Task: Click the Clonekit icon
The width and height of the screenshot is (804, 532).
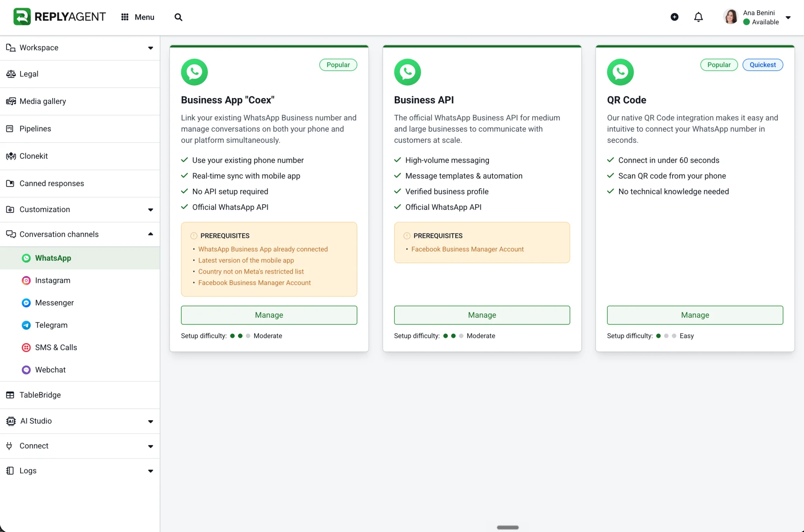Action: click(10, 156)
